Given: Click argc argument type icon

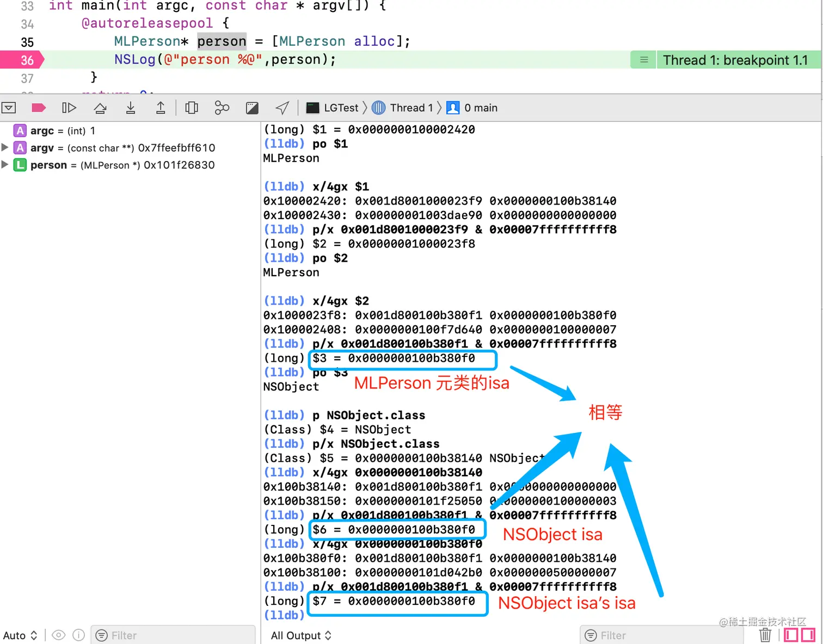Looking at the screenshot, I should click(x=20, y=131).
